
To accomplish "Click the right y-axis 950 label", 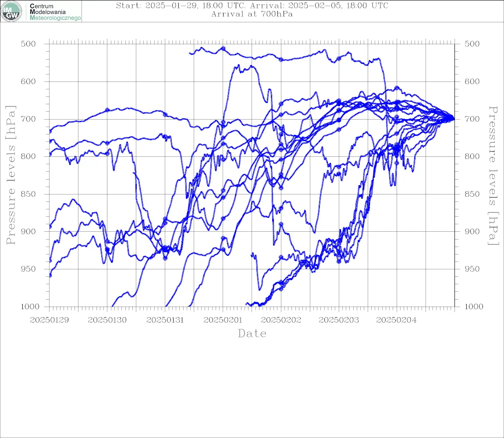I will pyautogui.click(x=472, y=269).
